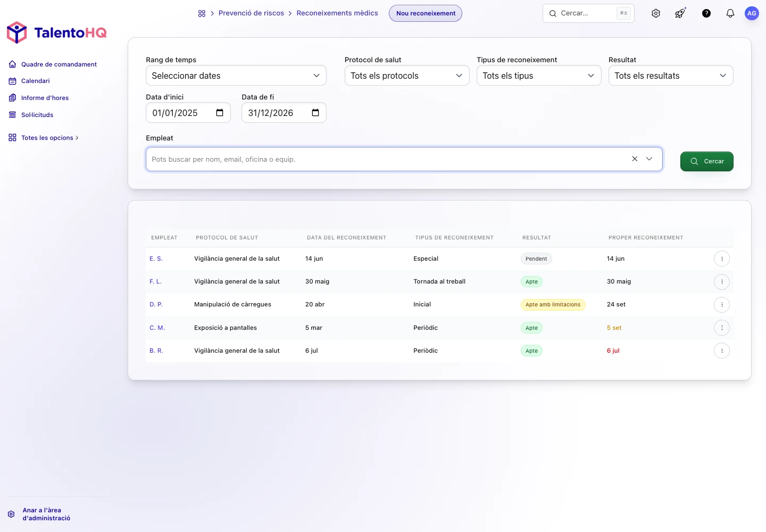This screenshot has height=532, width=766.
Task: Click Tornada al treball type cell
Action: (x=439, y=281)
